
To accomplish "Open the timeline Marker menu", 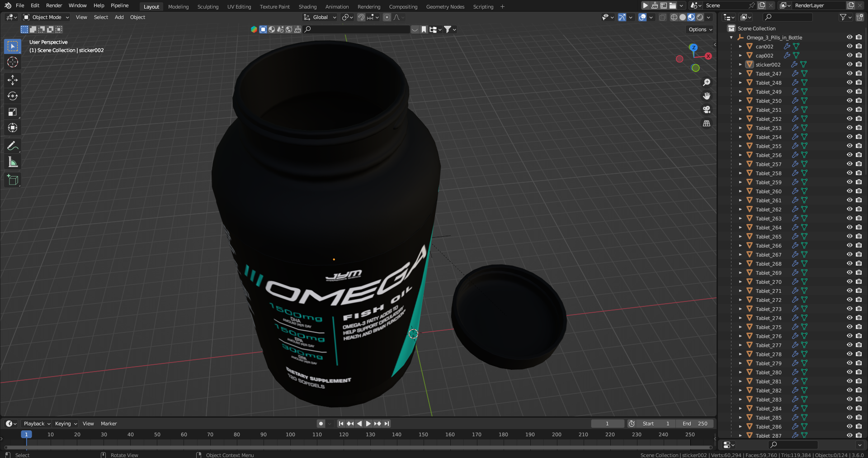I will pos(108,424).
